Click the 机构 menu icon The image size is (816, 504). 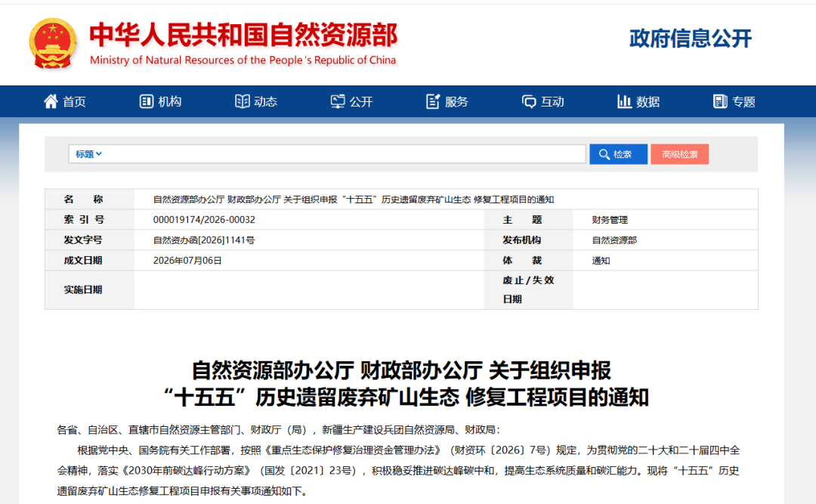coord(147,101)
